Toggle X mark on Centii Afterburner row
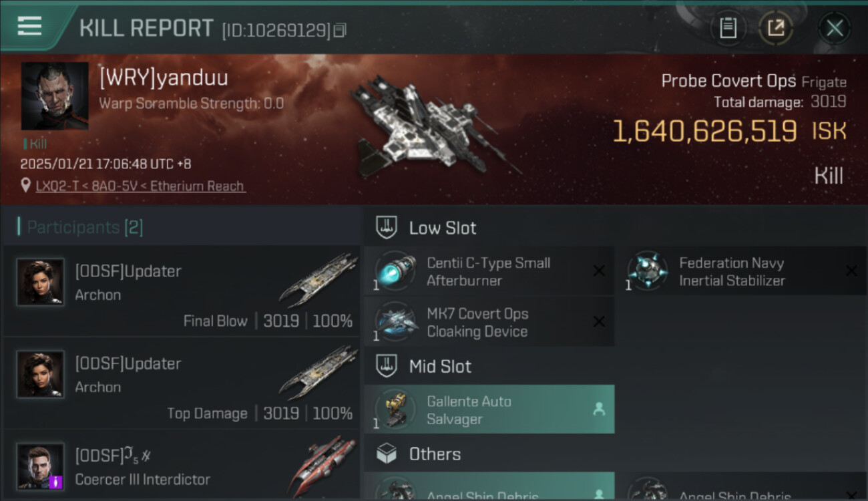This screenshot has height=501, width=868. (599, 271)
